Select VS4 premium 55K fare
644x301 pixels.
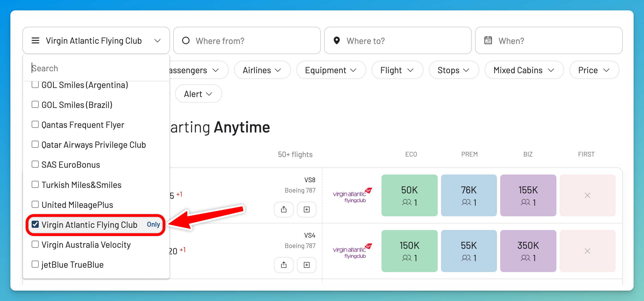[469, 251]
